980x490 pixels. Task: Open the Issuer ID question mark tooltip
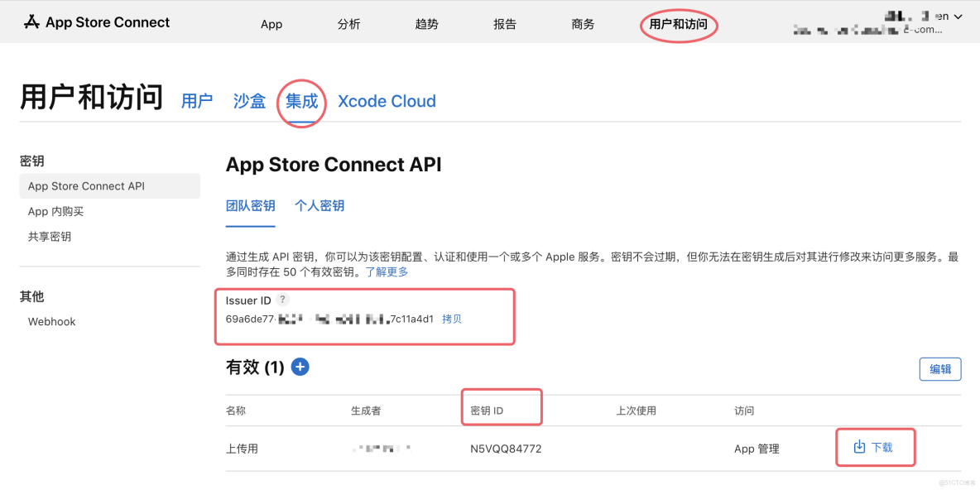coord(282,300)
